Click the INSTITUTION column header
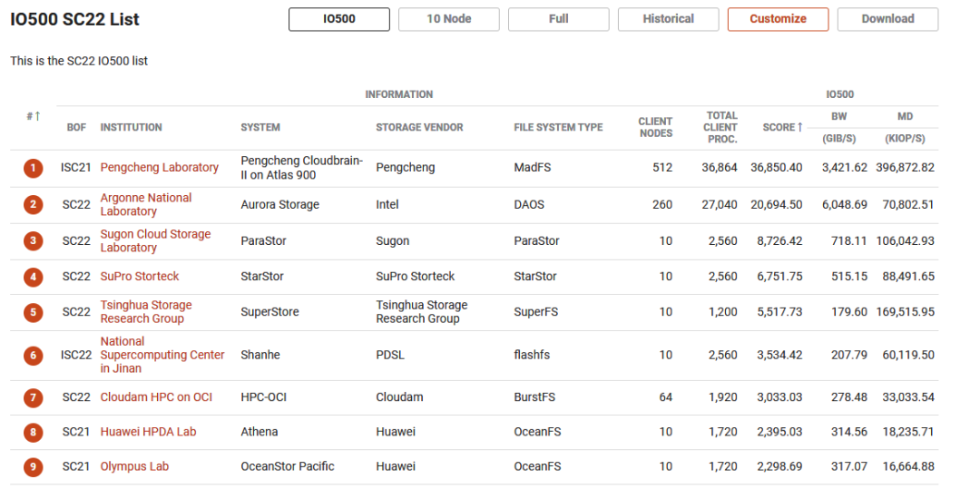This screenshot has width=980, height=489. (132, 127)
